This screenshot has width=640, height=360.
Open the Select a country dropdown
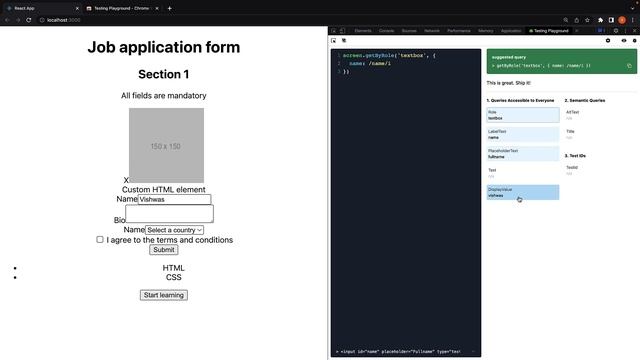tap(174, 230)
